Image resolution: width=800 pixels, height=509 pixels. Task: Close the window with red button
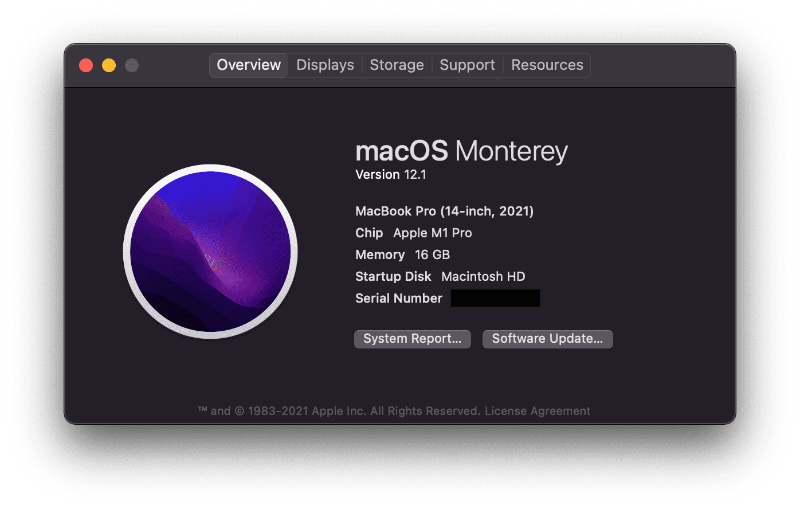[86, 65]
